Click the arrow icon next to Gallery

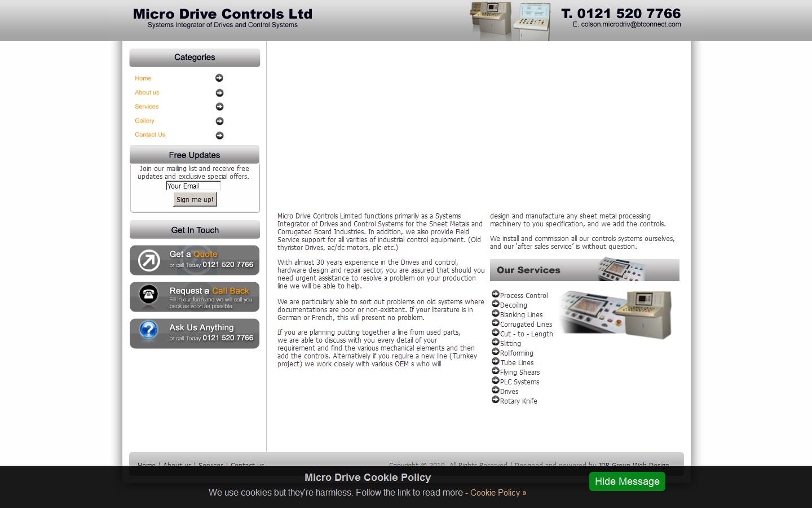click(219, 121)
